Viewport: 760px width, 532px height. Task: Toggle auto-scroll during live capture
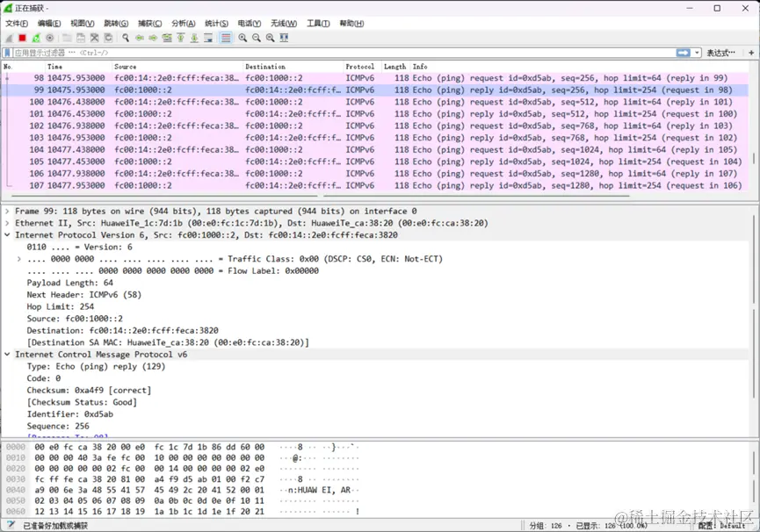coord(208,38)
